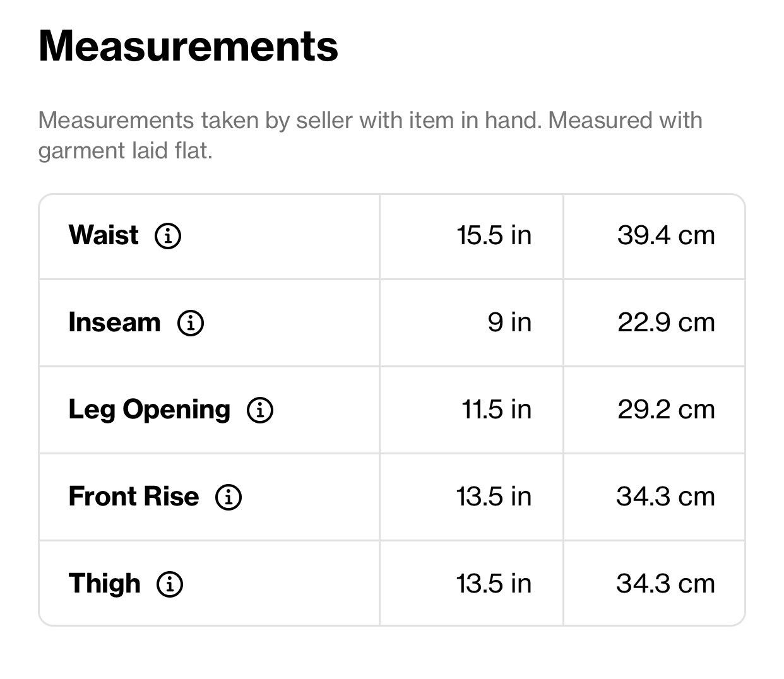Select the Waist row label
Screen dimensions: 784x679
pyautogui.click(x=104, y=235)
